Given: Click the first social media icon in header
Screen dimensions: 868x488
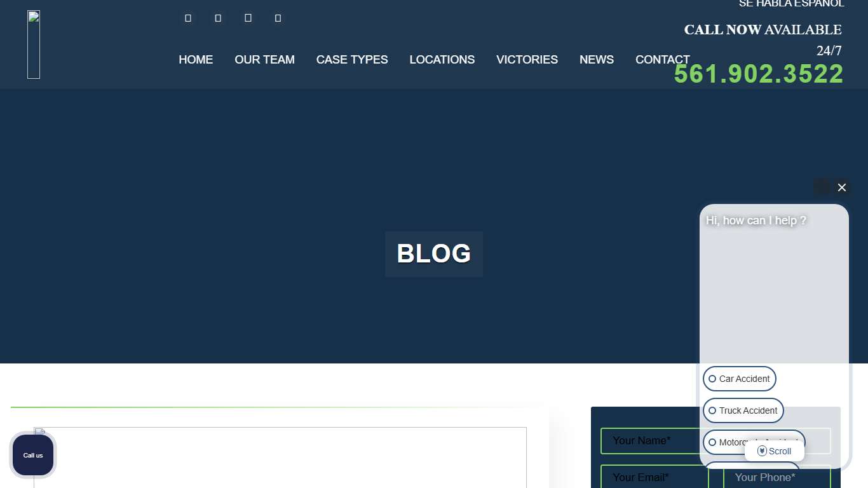Looking at the screenshot, I should click(x=188, y=18).
